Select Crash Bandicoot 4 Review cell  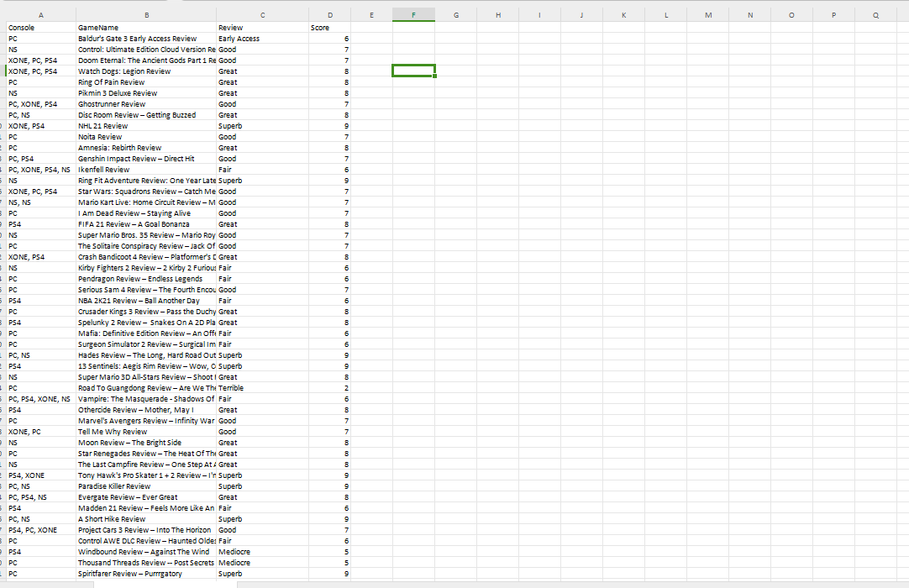tap(146, 257)
